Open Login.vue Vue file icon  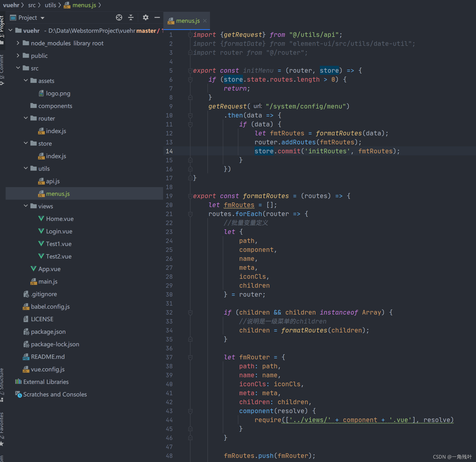point(41,231)
